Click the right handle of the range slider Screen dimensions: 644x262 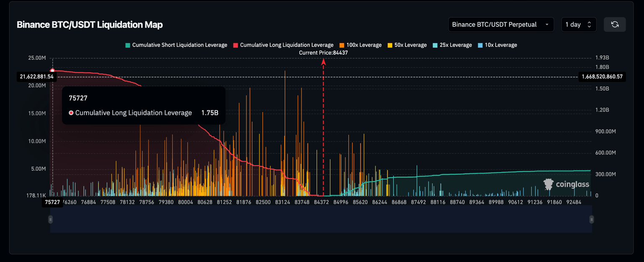592,219
